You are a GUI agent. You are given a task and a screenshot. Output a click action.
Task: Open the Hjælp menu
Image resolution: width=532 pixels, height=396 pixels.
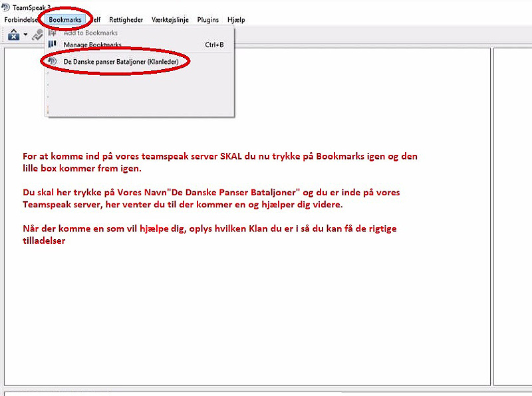click(236, 20)
